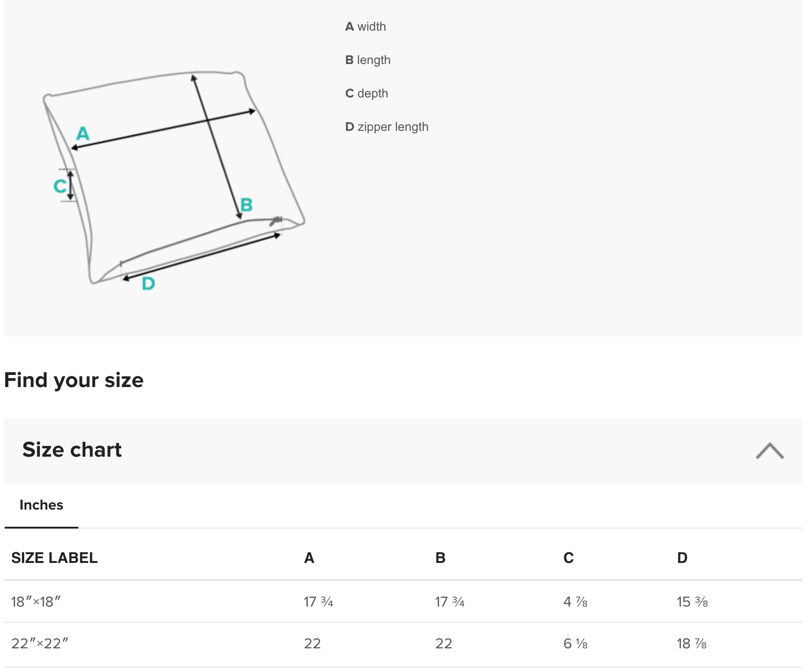Click the 'Find your size' heading
The height and width of the screenshot is (672, 809).
pos(74,380)
